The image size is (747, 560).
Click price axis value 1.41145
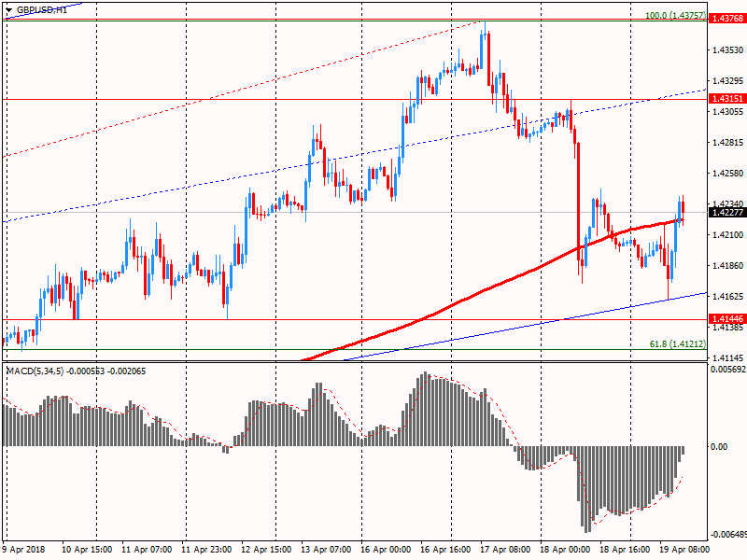[x=727, y=357]
